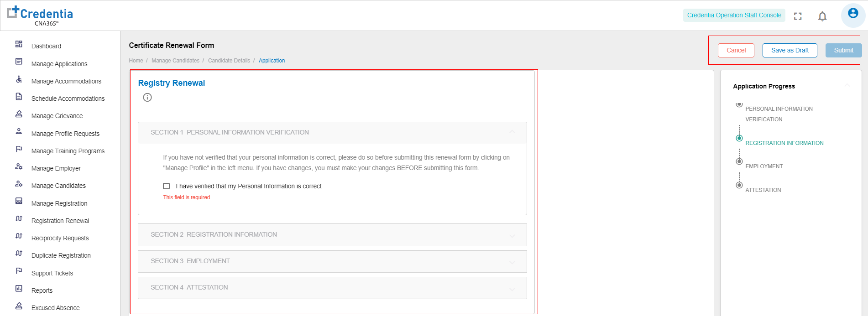Viewport: 868px width, 316px height.
Task: Go to Home breadcrumb link
Action: tap(136, 61)
